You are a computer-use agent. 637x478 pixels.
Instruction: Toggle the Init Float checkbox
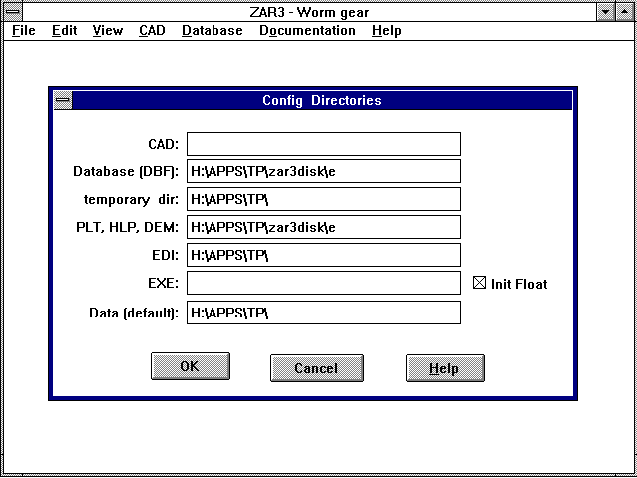pos(478,284)
